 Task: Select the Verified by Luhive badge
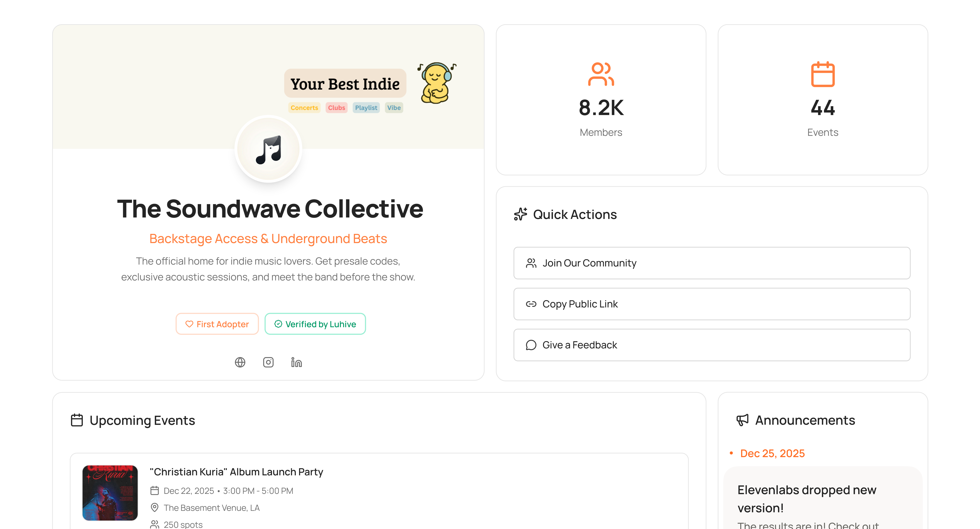[315, 324]
